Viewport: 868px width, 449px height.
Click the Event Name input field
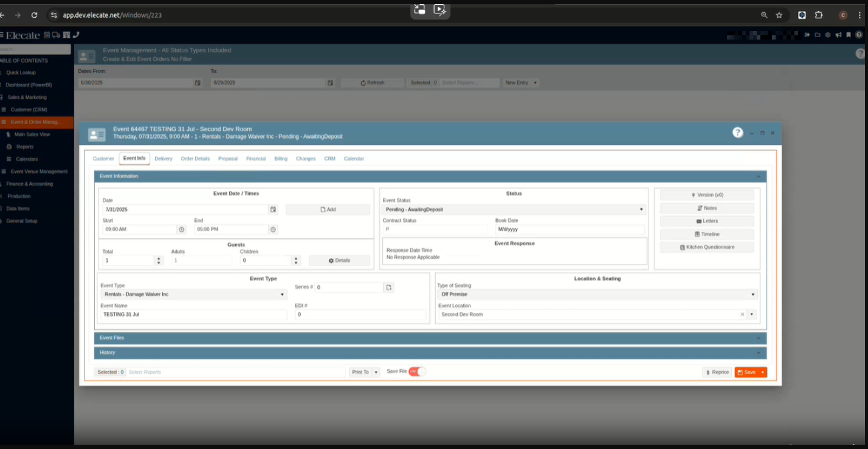pyautogui.click(x=193, y=315)
